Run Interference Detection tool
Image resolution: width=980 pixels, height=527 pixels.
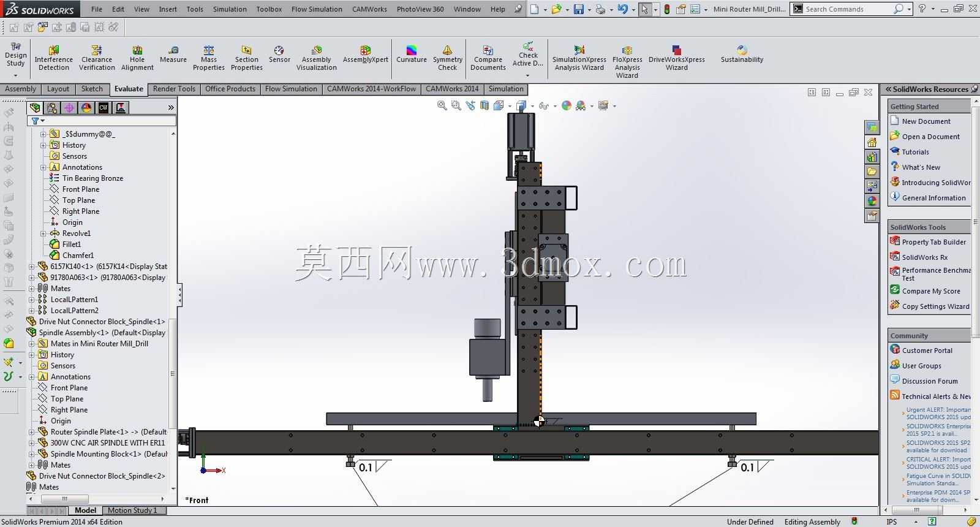tap(54, 58)
